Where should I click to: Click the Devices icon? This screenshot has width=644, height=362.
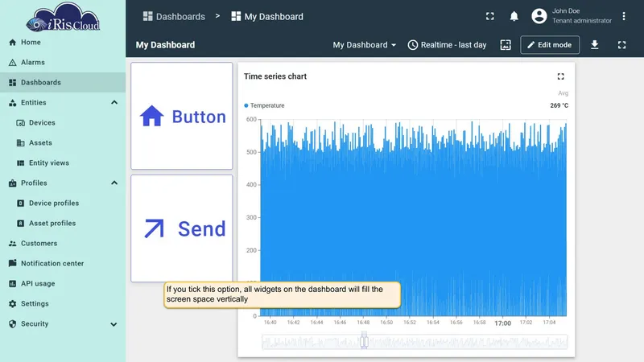coord(21,123)
